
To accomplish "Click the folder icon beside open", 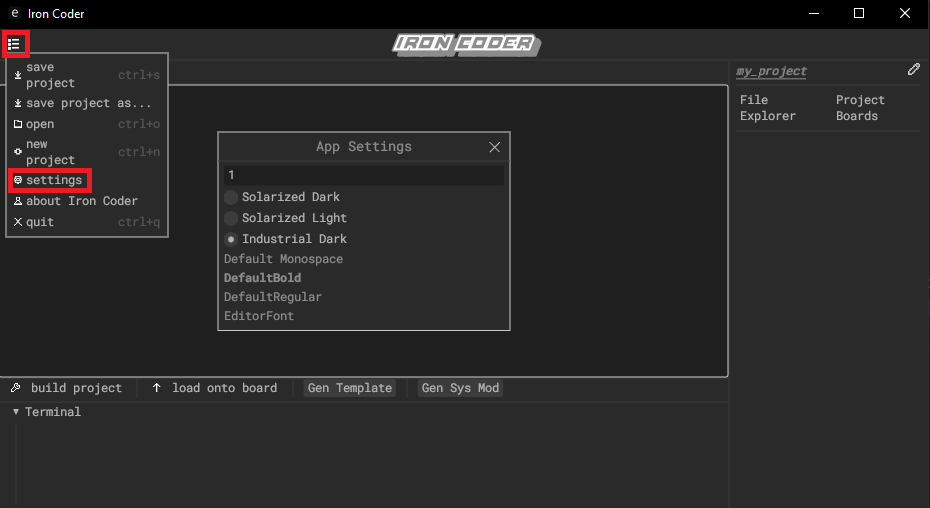I will point(18,124).
